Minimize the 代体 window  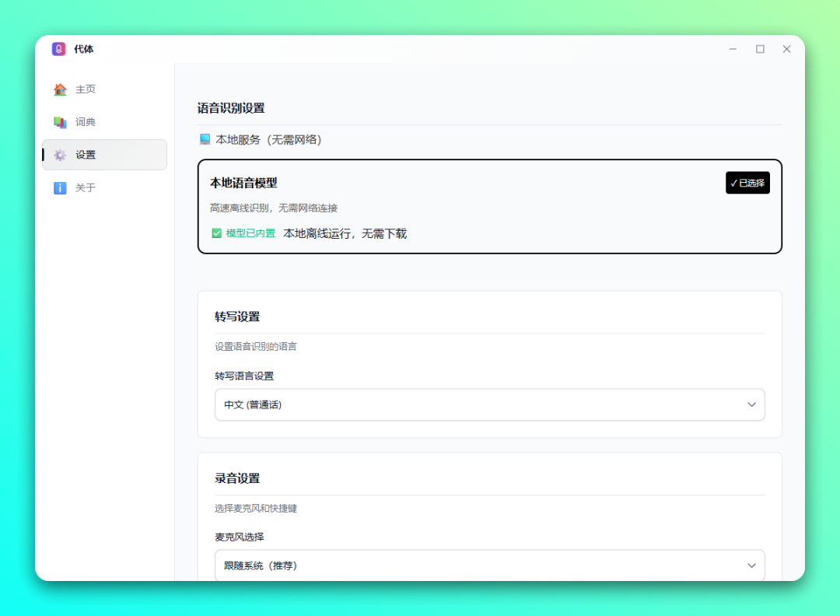pyautogui.click(x=733, y=49)
